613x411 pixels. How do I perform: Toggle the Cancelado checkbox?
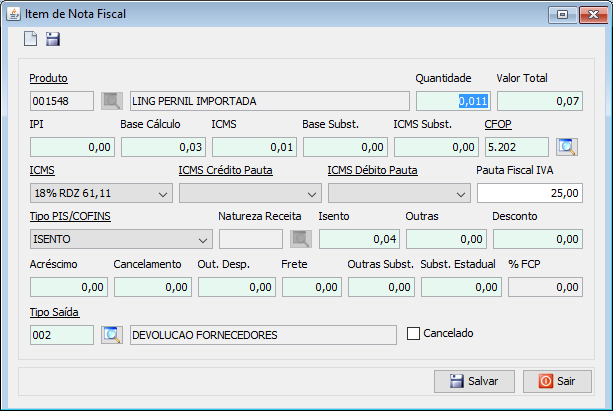tap(414, 333)
